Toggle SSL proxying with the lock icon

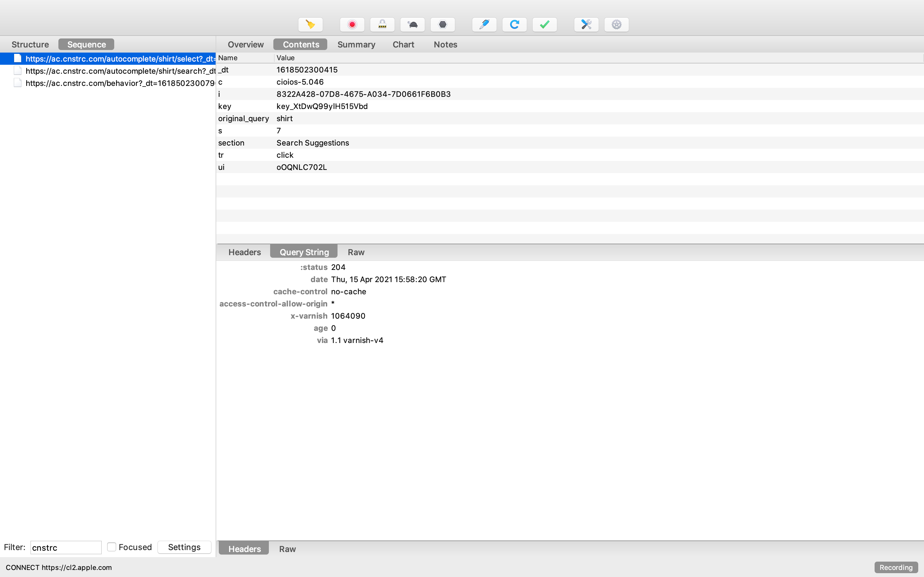point(382,24)
